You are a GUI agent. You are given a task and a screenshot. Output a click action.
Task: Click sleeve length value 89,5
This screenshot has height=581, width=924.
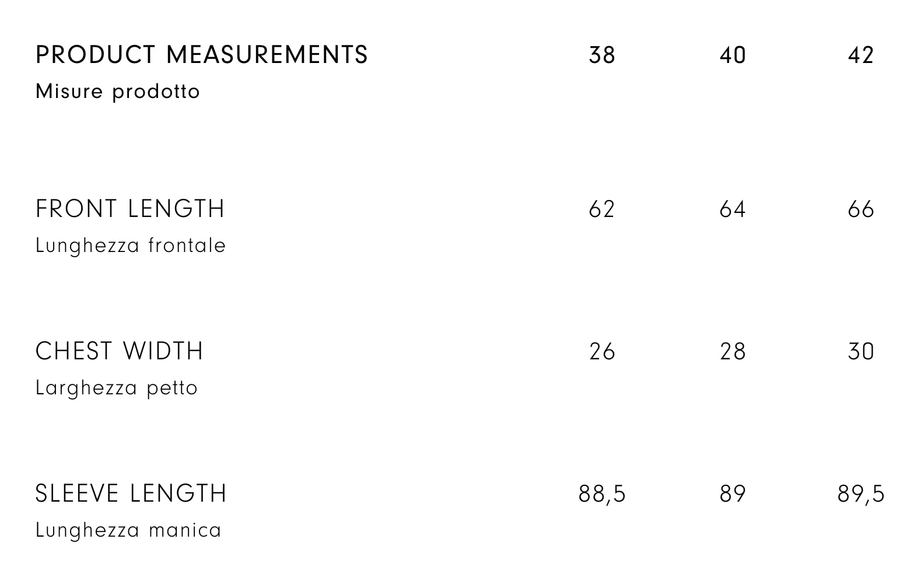pos(861,495)
